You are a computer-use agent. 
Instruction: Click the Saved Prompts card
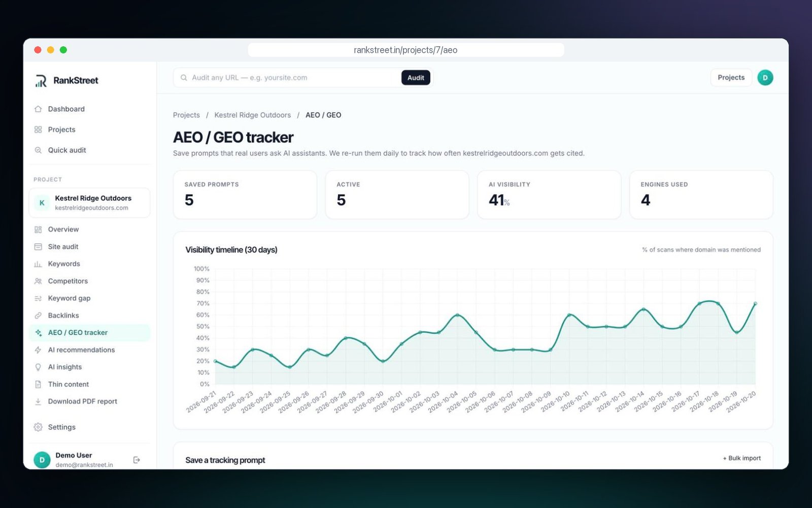(x=245, y=195)
